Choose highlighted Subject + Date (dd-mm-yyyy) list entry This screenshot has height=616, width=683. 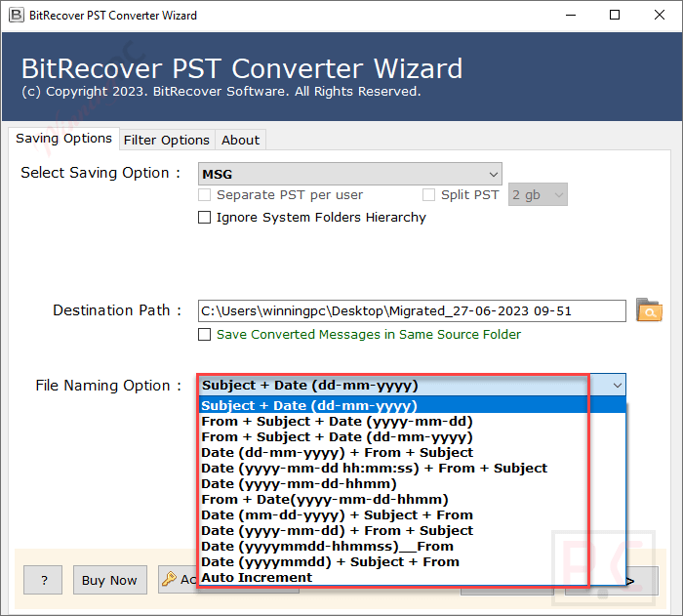coord(413,405)
